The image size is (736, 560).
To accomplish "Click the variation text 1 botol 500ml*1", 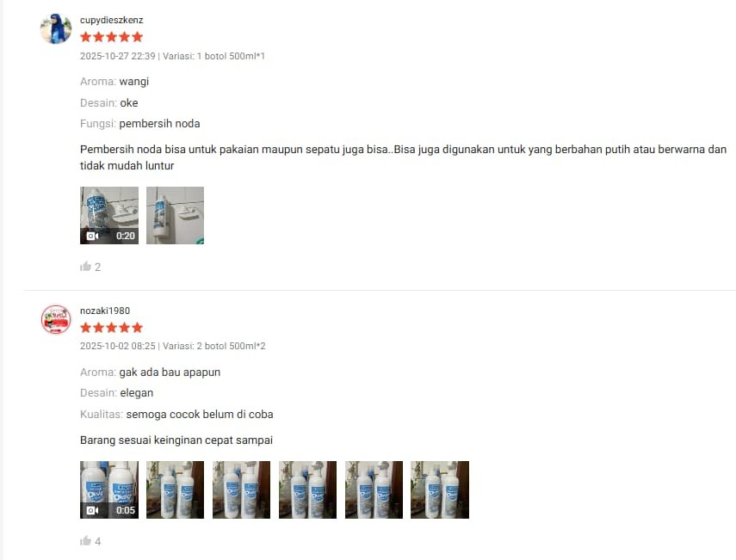I will [231, 56].
